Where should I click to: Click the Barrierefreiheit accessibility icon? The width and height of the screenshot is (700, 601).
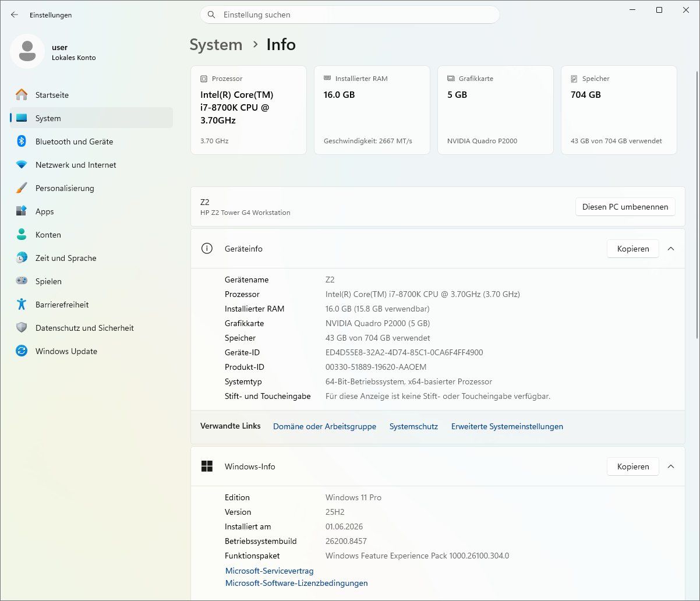[x=22, y=305]
